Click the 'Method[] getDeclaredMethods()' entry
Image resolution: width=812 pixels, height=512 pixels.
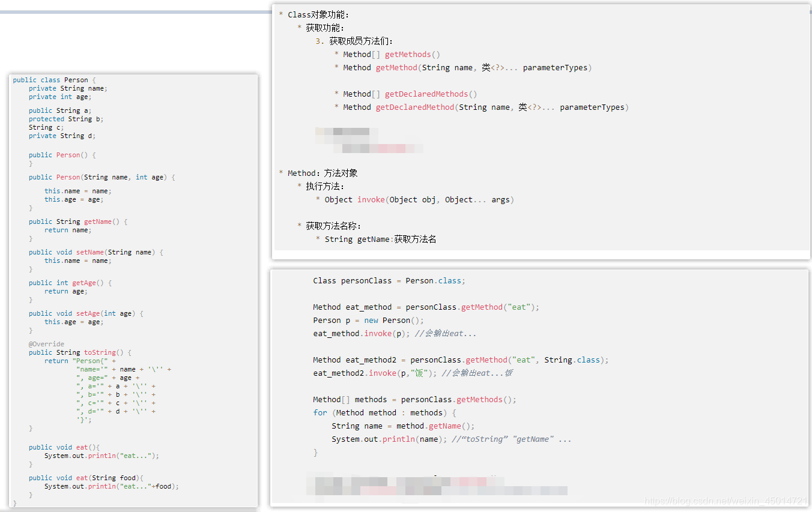point(406,94)
